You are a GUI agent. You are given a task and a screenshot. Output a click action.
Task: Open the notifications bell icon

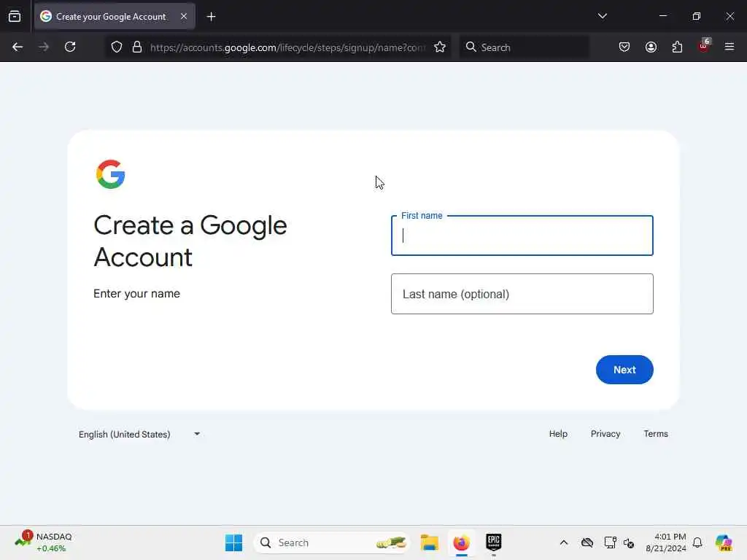point(697,542)
